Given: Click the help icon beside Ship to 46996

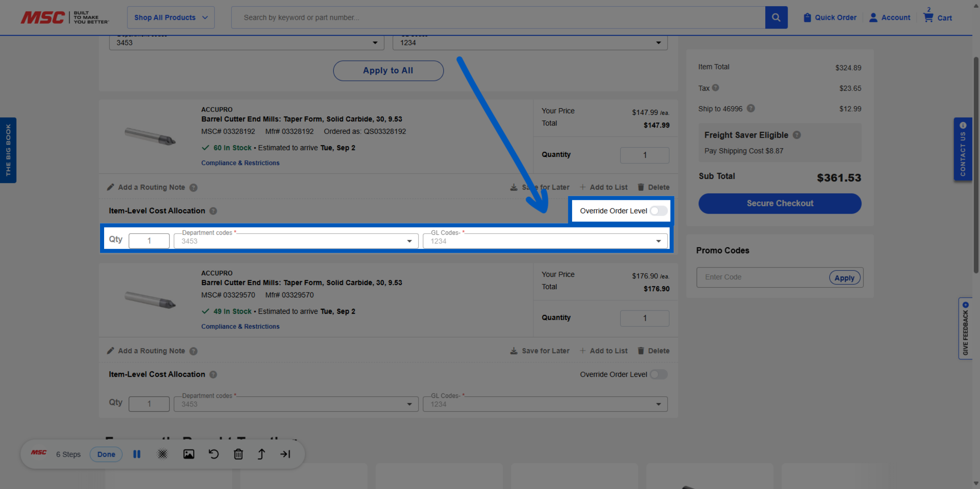Looking at the screenshot, I should [x=751, y=108].
